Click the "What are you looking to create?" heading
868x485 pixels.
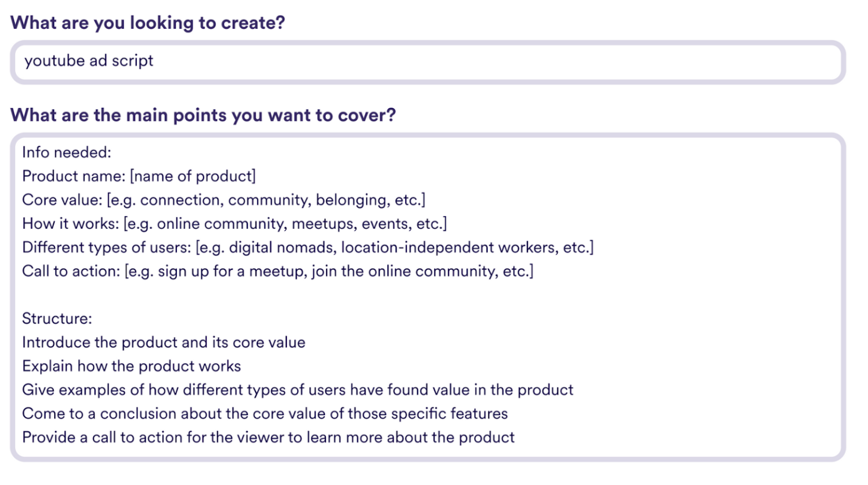click(x=147, y=23)
